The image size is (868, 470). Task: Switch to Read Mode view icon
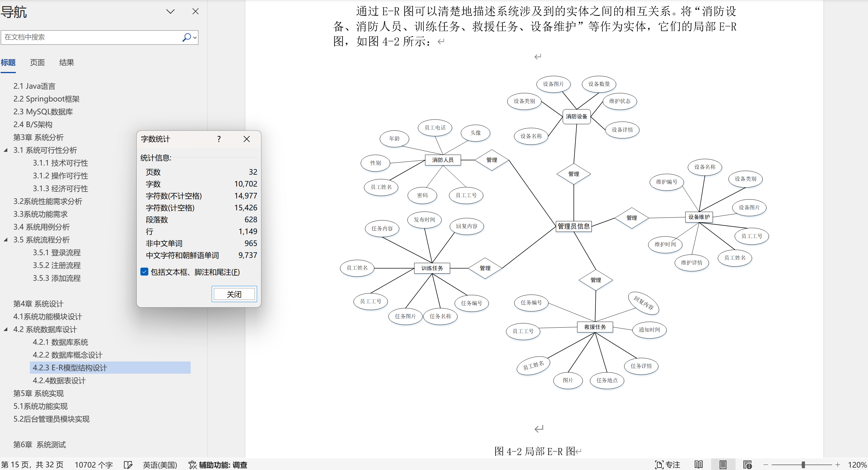(x=698, y=465)
